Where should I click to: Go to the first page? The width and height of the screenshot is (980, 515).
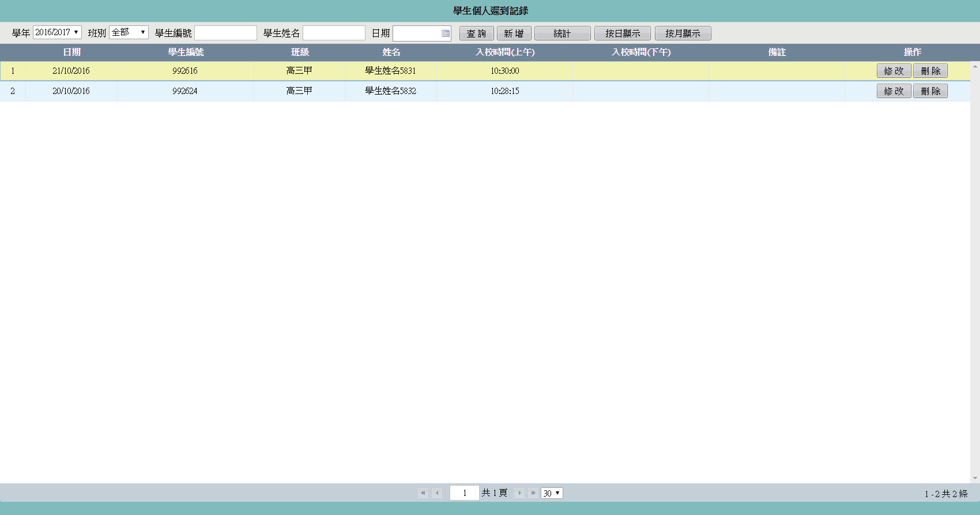pos(423,493)
